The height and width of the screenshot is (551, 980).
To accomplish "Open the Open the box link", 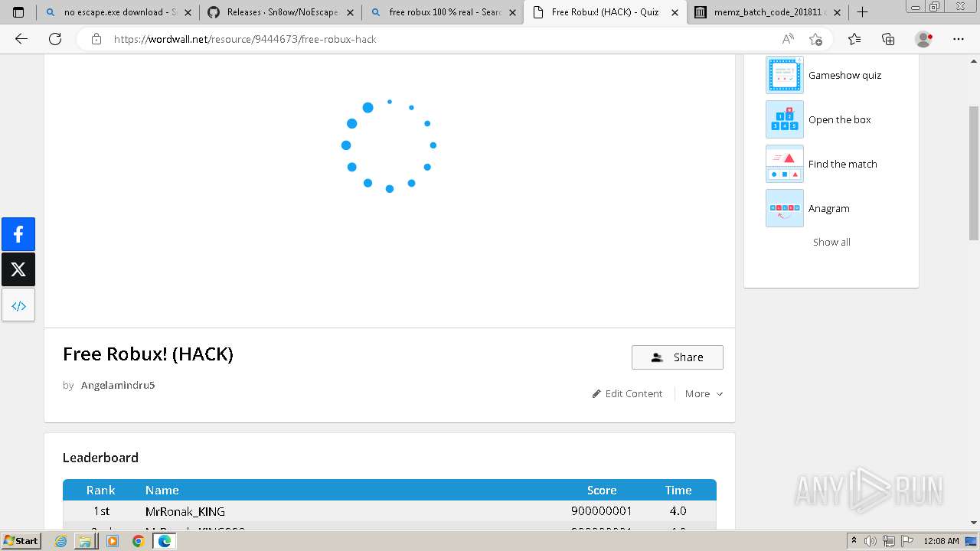I will pos(839,119).
